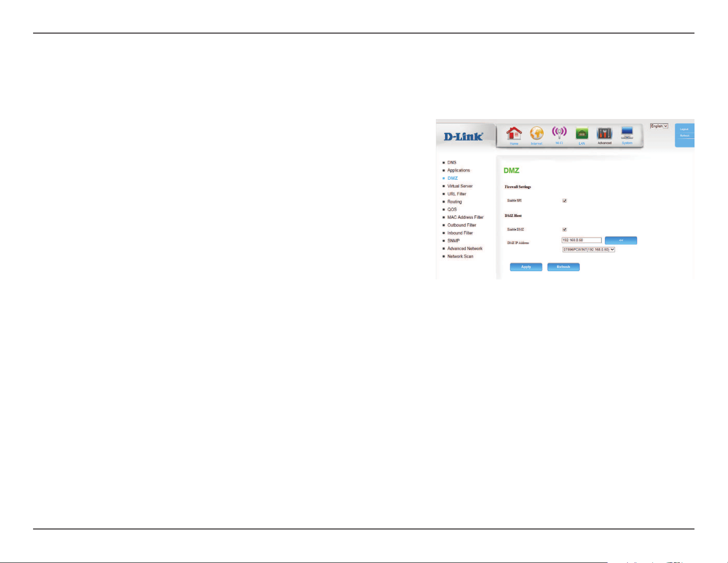Open URL Filter sidebar item

[x=457, y=194]
